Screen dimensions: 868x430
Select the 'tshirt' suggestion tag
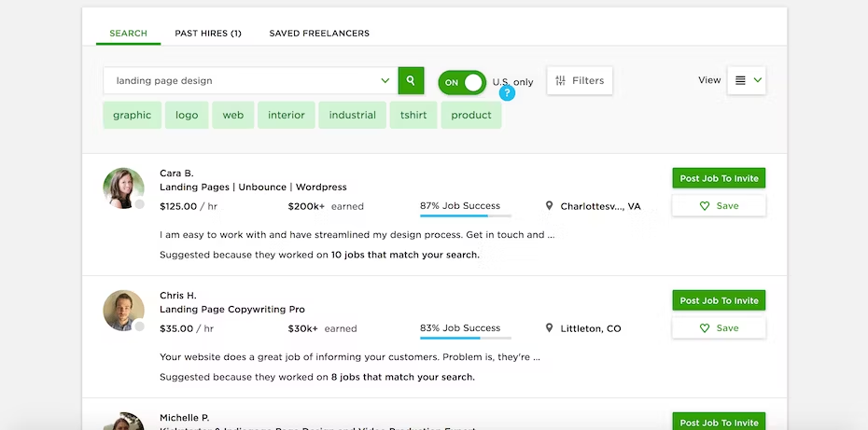tap(413, 115)
